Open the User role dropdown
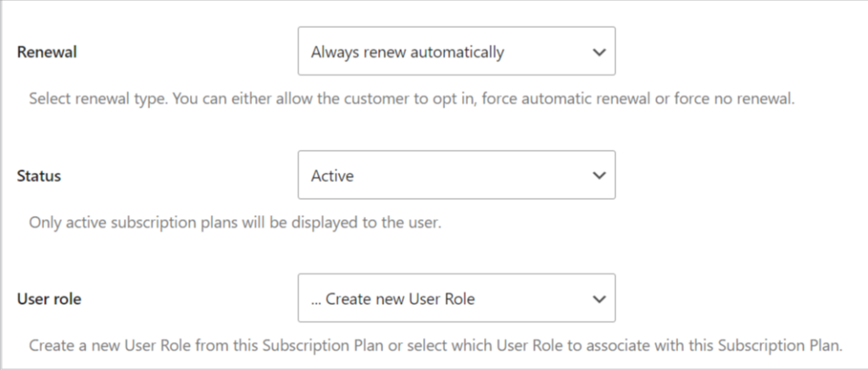Screen dimensions: 868x370 pos(456,299)
